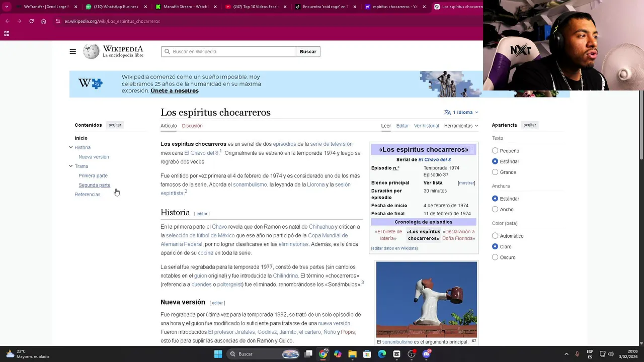Image resolution: width=644 pixels, height=362 pixels.
Task: Click the language translate icon beside 1 idioma
Action: (x=447, y=113)
